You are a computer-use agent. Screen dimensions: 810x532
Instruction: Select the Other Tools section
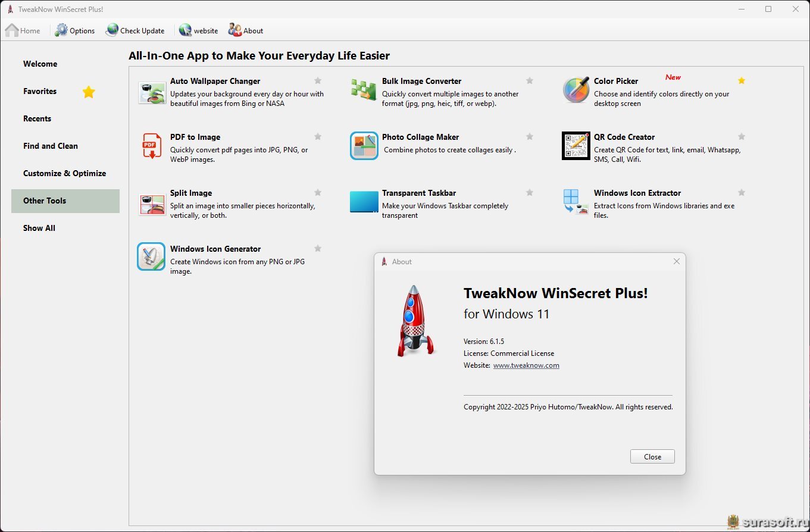tap(65, 201)
